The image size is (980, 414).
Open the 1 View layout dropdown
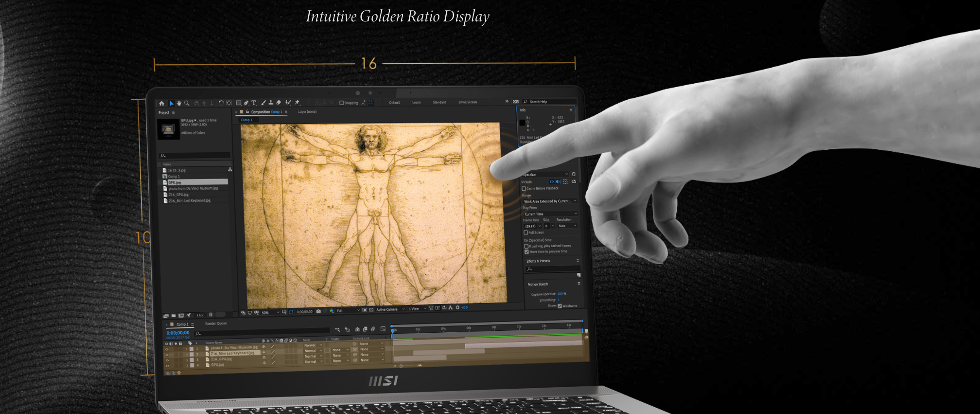pos(417,308)
